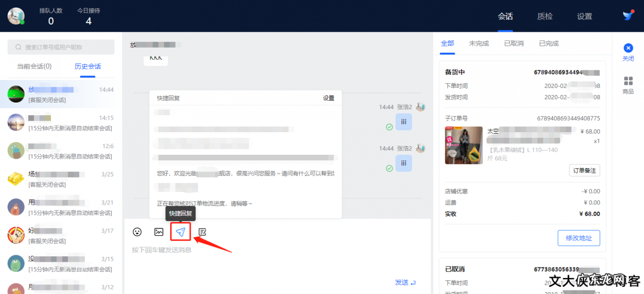Click the image upload icon in the toolbar
The image size is (644, 294).
[158, 232]
